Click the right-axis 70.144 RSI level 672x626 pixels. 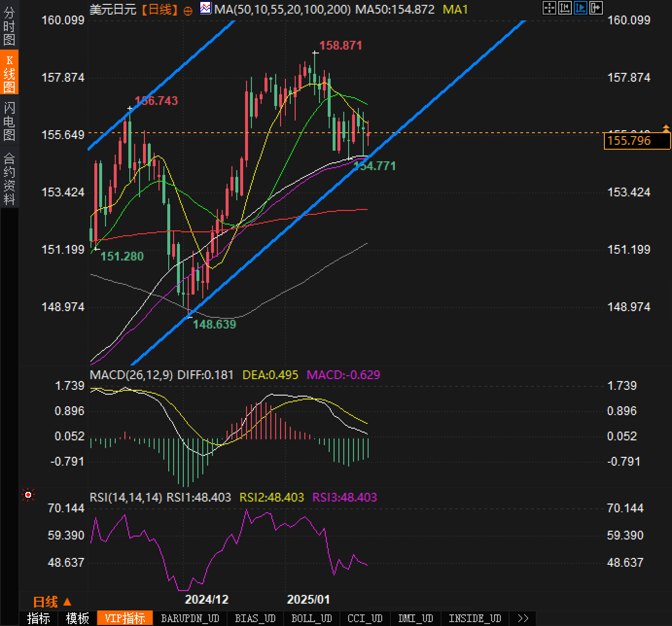[625, 508]
